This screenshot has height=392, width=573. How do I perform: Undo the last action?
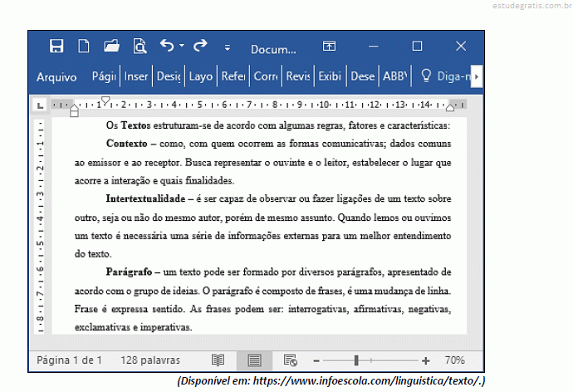point(167,46)
